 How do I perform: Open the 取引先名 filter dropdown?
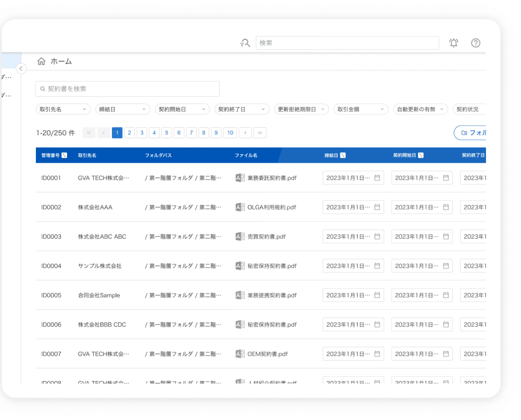[x=63, y=109]
